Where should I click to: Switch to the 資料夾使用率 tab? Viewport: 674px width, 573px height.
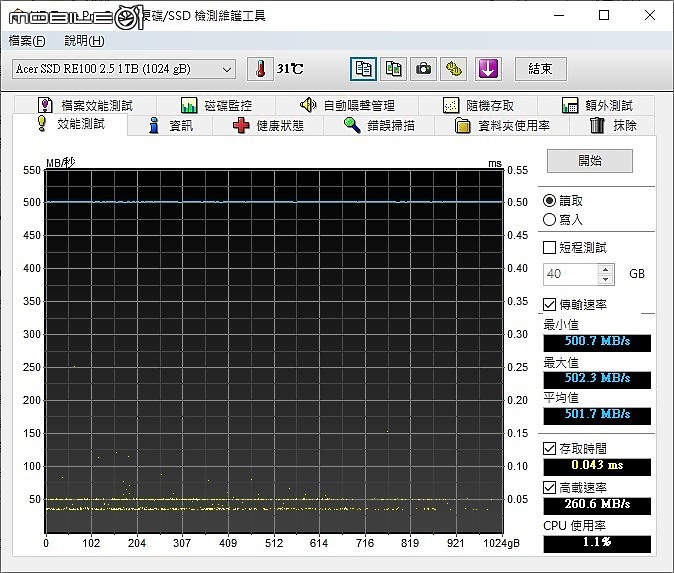tap(502, 126)
